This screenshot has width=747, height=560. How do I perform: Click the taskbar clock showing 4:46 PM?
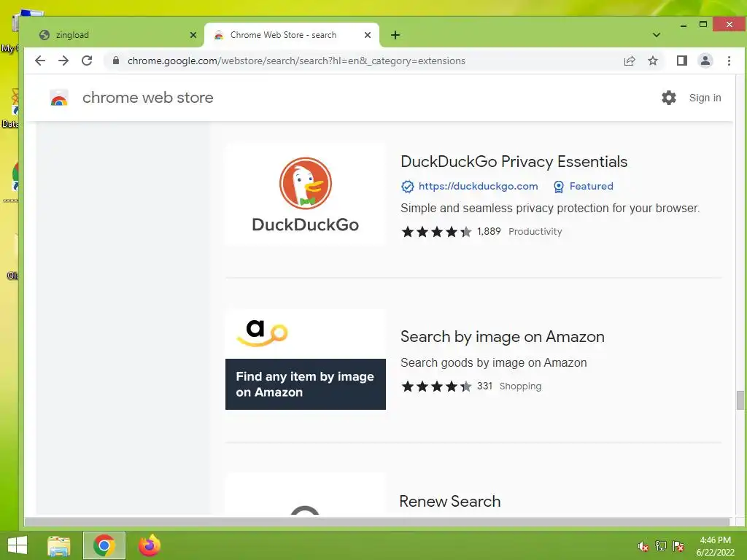[x=715, y=546]
